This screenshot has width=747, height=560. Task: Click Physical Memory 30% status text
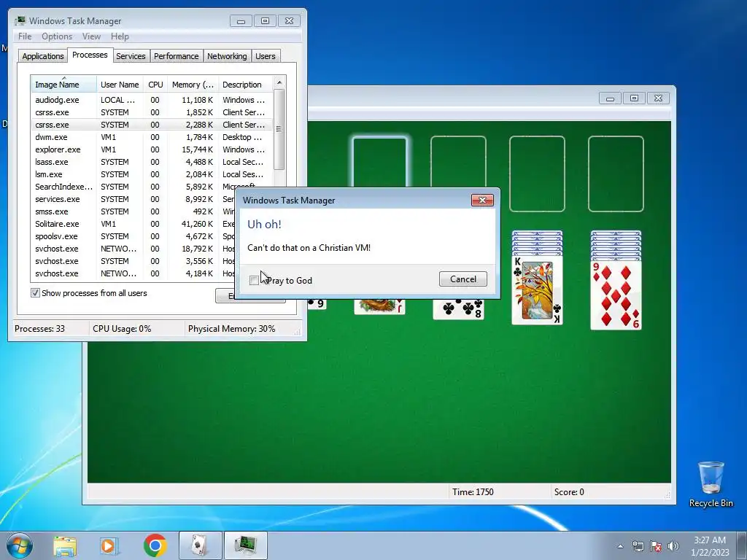coord(231,329)
